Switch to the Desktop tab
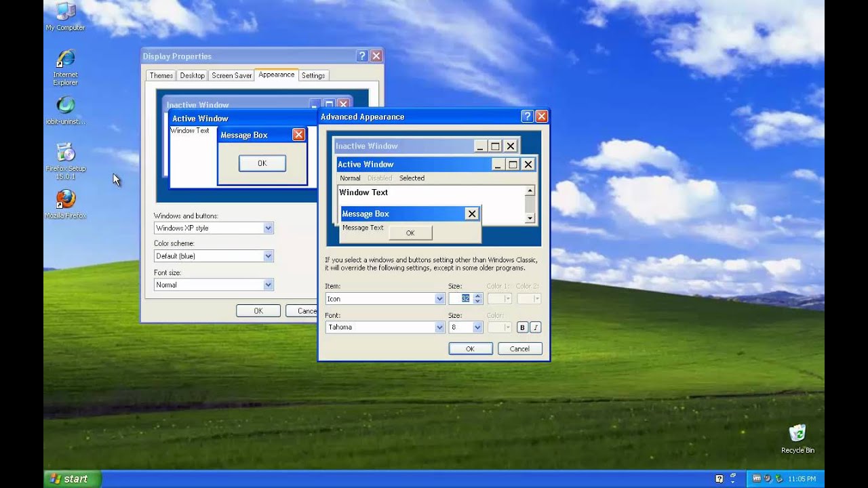The image size is (868, 488). (x=193, y=76)
